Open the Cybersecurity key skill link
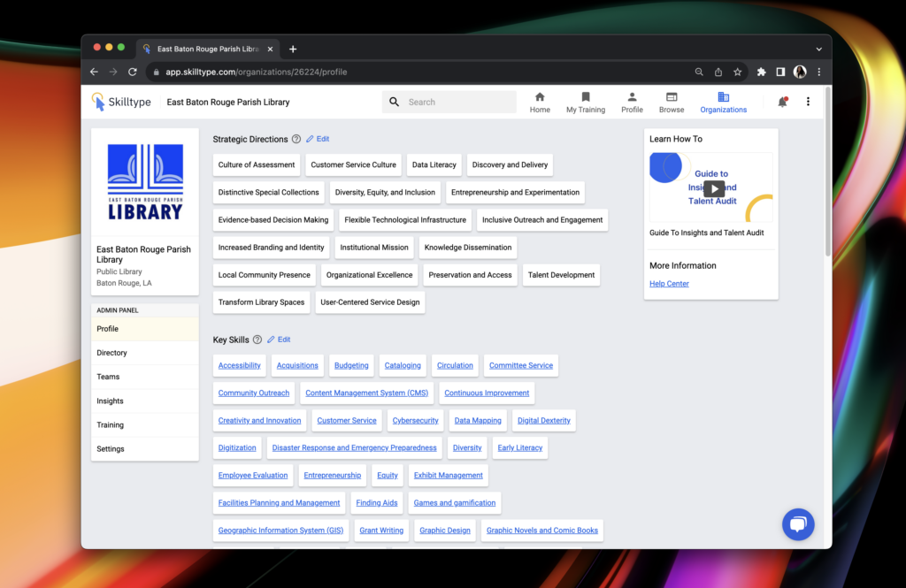The width and height of the screenshot is (906, 588). pos(415,421)
